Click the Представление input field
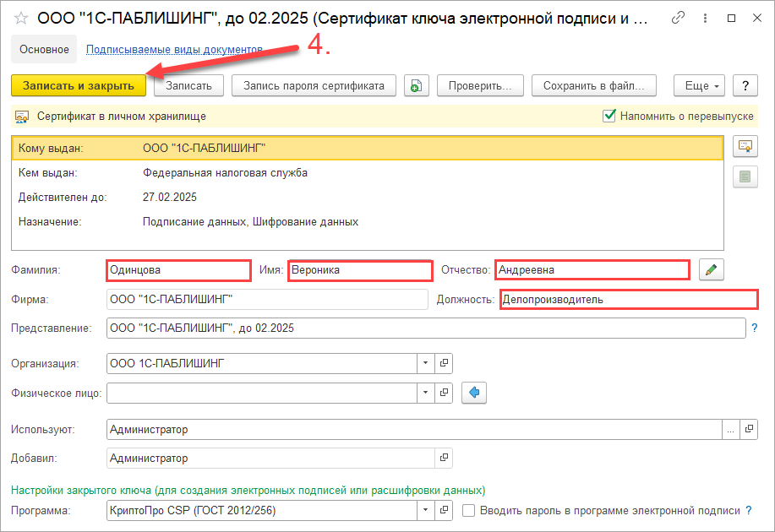The image size is (775, 532). pyautogui.click(x=426, y=328)
